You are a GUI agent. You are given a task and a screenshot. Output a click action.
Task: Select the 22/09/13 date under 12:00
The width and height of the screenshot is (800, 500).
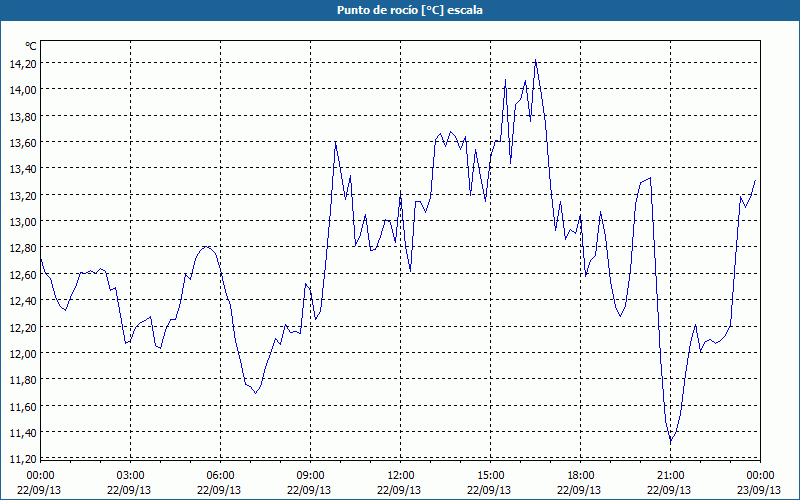coord(399,490)
